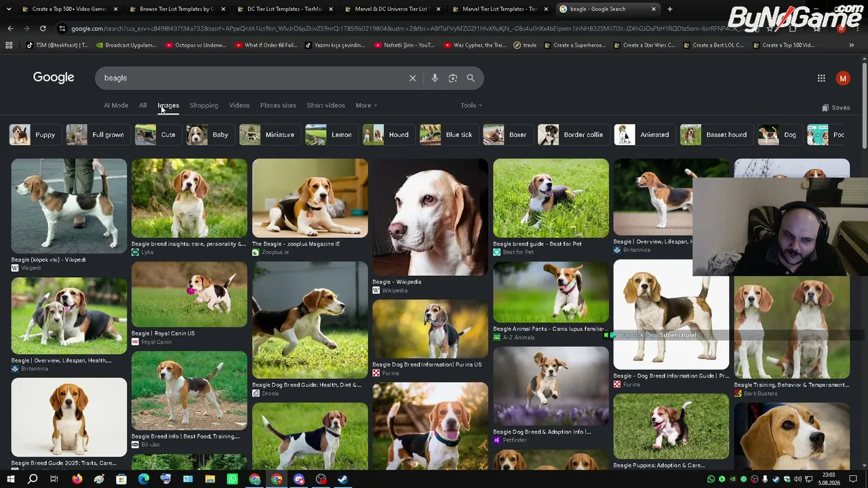The width and height of the screenshot is (868, 488).
Task: Switch to the All results tab
Action: tap(143, 106)
